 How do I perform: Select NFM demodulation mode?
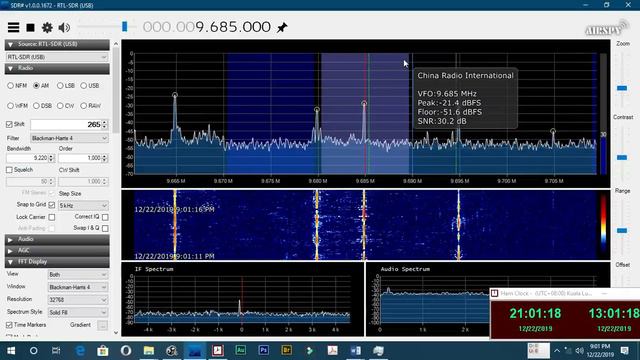pyautogui.click(x=10, y=86)
